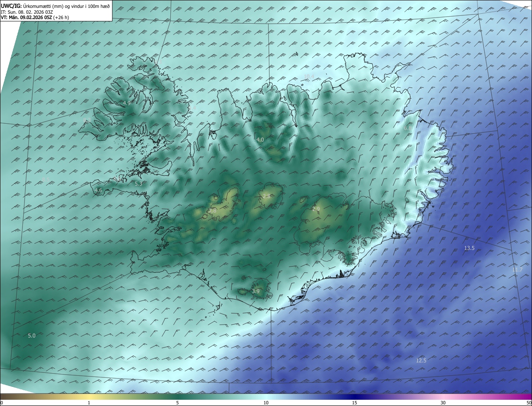Screen dimensions: 532x406
Task: Click the 4.0 value in northern Iceland
Action: tap(260, 140)
